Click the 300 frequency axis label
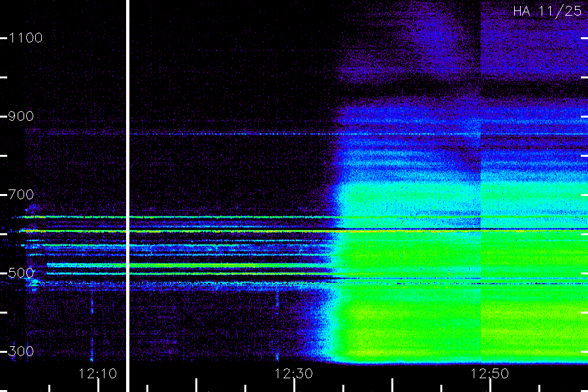588x392 pixels. [x=21, y=351]
